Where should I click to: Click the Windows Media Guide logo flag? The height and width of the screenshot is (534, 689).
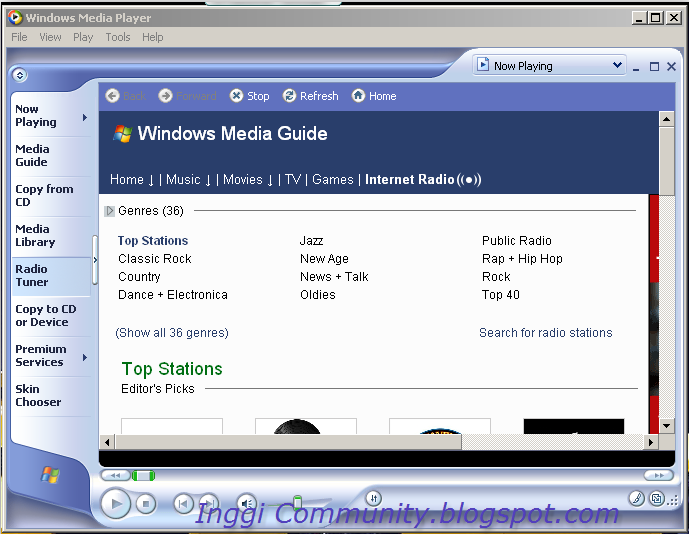coord(123,134)
